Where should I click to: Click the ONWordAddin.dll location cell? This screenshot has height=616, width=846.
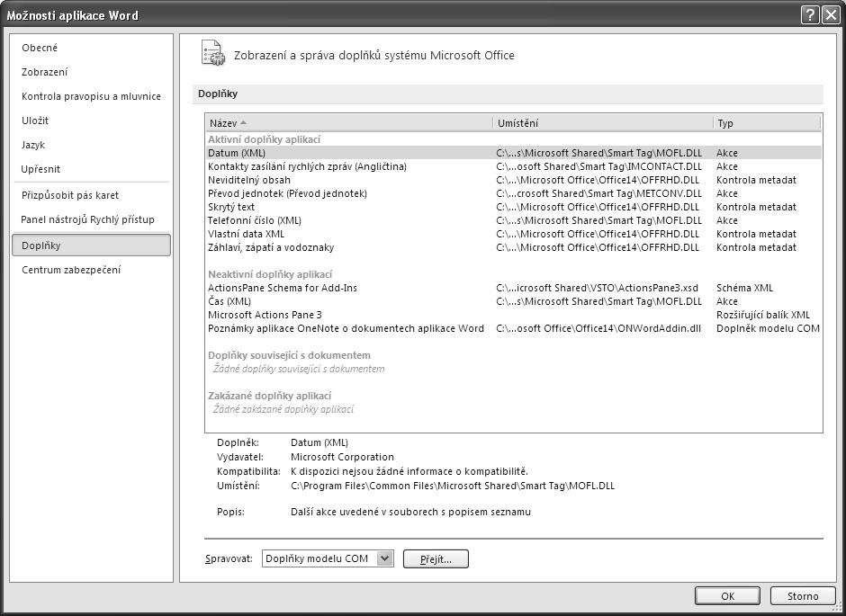tap(598, 327)
